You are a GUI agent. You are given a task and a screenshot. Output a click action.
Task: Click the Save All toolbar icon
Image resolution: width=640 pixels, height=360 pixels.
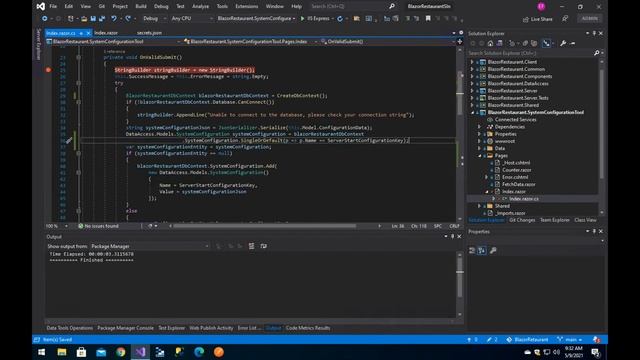pyautogui.click(x=102, y=19)
